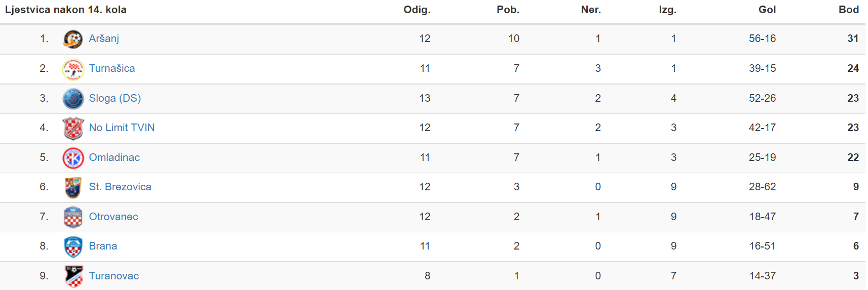Image resolution: width=868 pixels, height=290 pixels.
Task: Click the No Limit TVIN crest icon
Action: 73,128
